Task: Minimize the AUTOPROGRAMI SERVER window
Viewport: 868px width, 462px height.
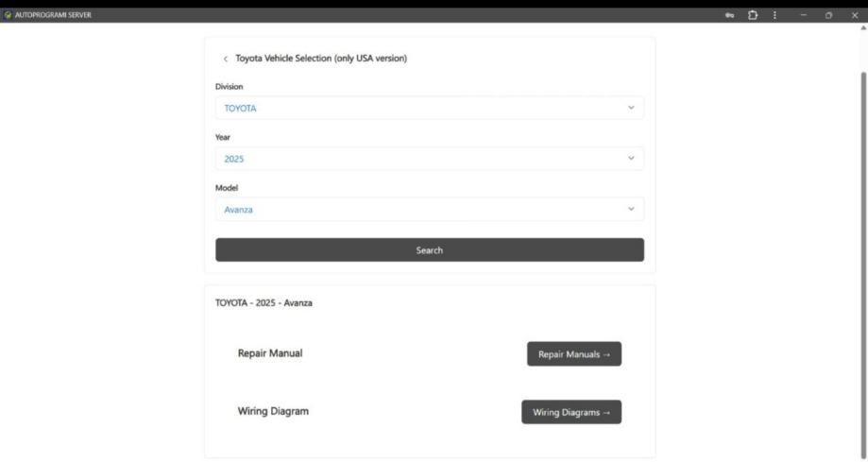Action: (803, 15)
